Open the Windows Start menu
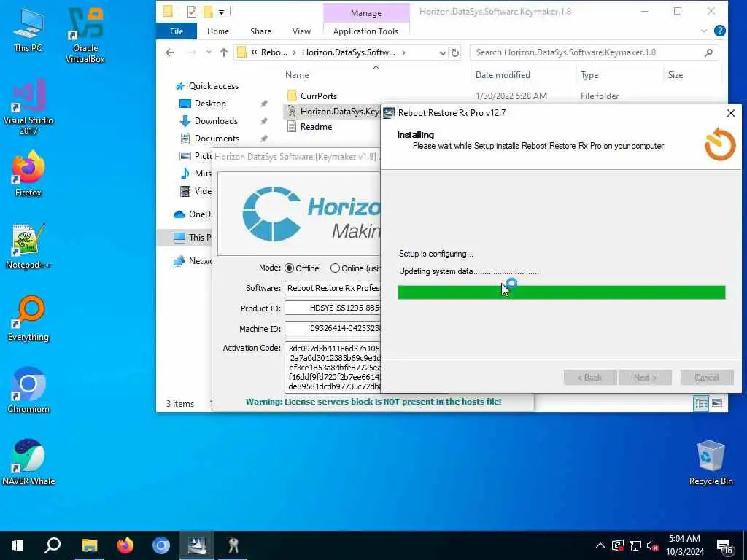Screen dimensions: 747x560 (18, 545)
